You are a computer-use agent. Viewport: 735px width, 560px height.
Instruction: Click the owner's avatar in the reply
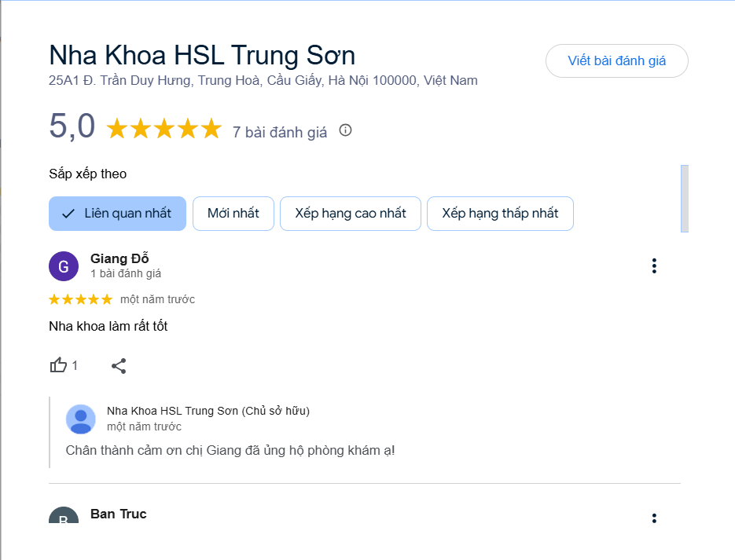(x=81, y=419)
